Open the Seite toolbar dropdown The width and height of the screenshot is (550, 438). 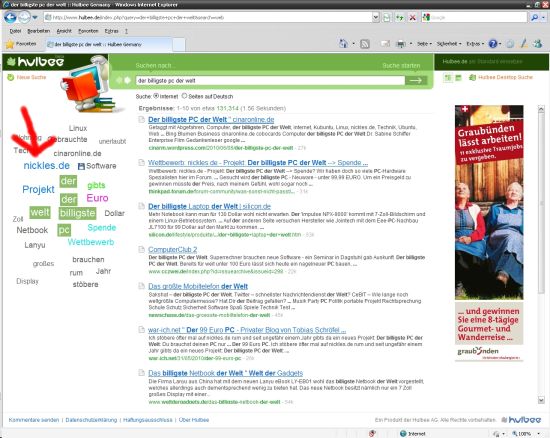(x=424, y=44)
